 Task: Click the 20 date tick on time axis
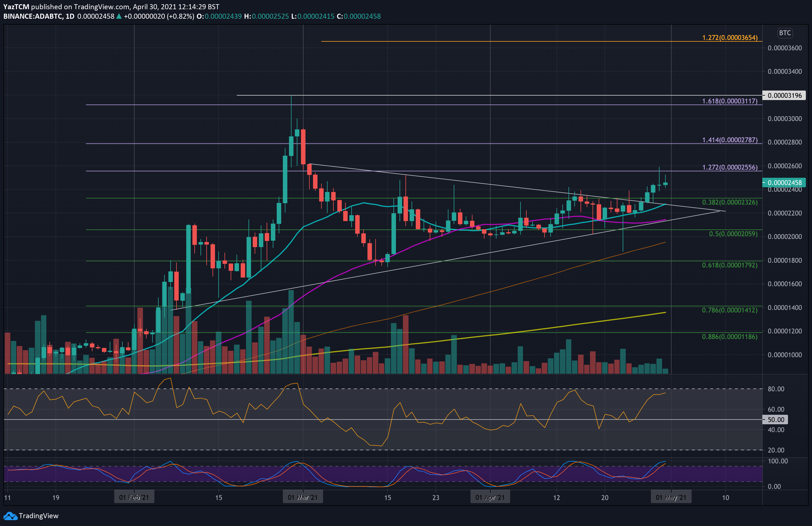point(605,498)
